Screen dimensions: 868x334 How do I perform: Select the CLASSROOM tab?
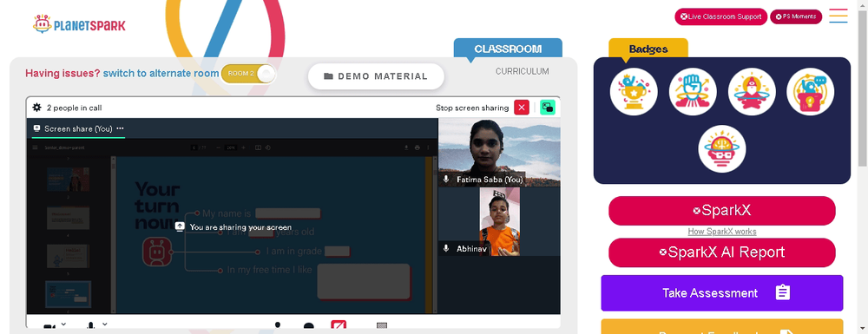coord(508,49)
